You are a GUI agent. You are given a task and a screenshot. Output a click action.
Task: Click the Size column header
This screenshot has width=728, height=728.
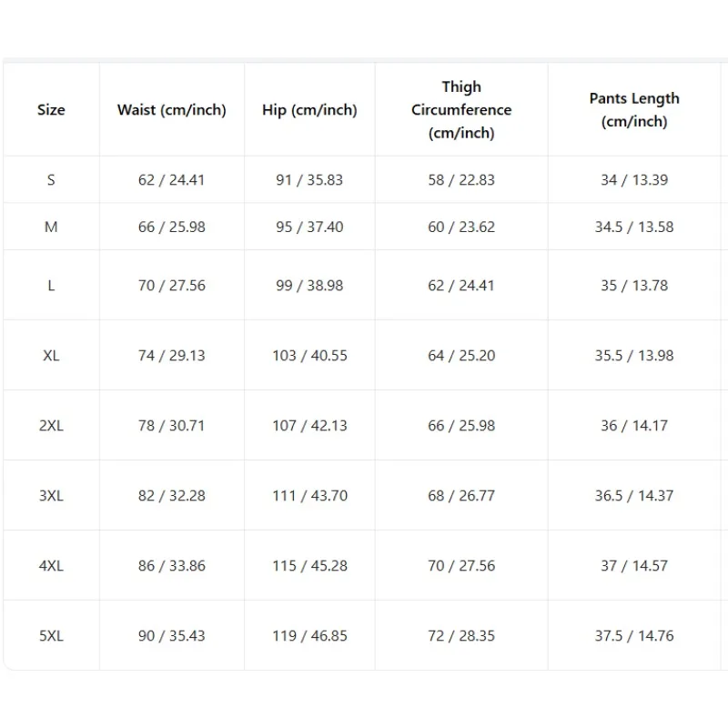coord(51,110)
